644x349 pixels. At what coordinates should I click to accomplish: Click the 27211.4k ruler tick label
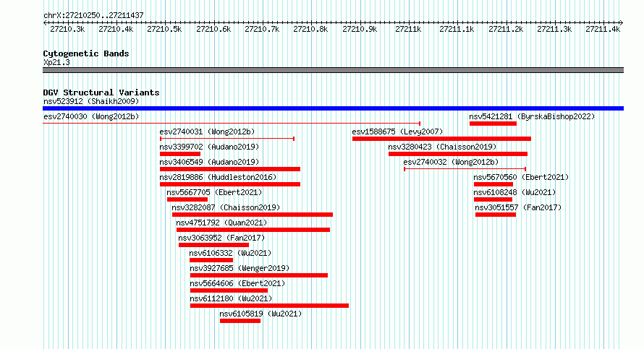[603, 29]
